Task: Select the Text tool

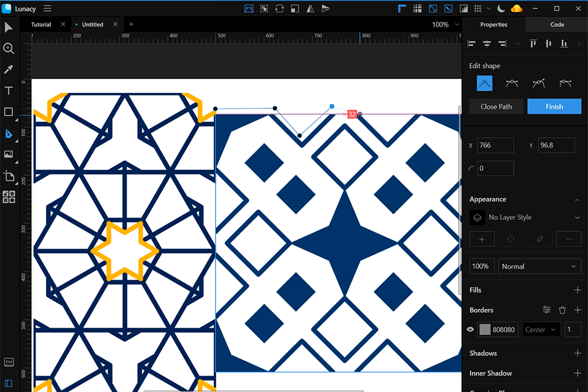Action: [x=9, y=91]
